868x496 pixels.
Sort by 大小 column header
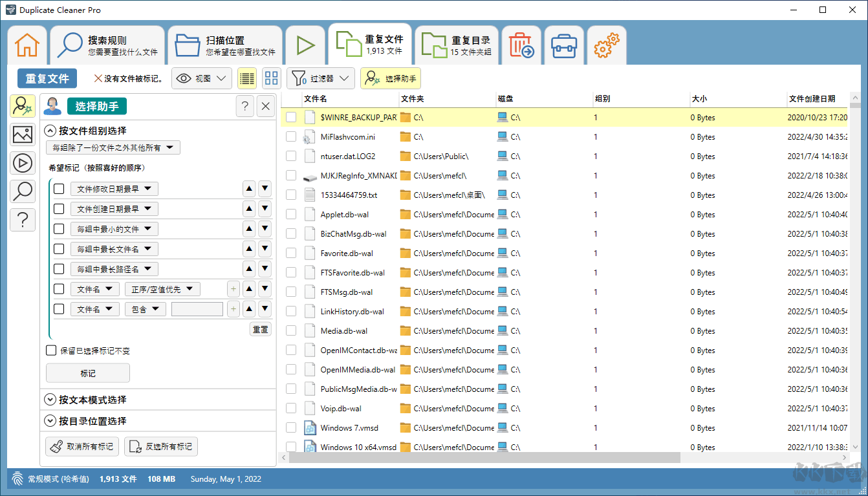[x=738, y=99]
